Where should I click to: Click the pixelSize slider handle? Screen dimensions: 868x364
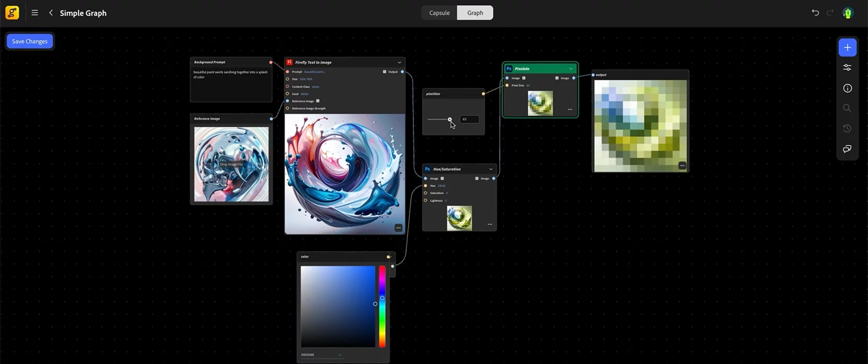coord(450,119)
